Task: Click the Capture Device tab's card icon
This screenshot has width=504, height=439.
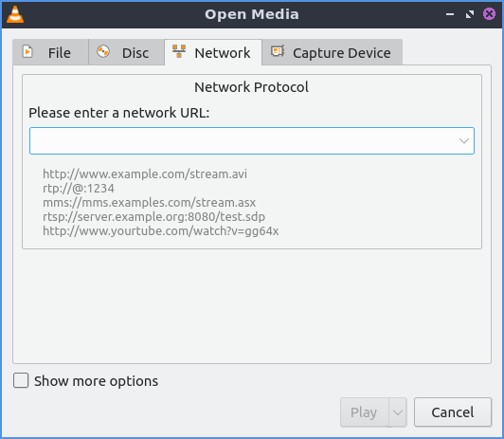Action: point(278,51)
